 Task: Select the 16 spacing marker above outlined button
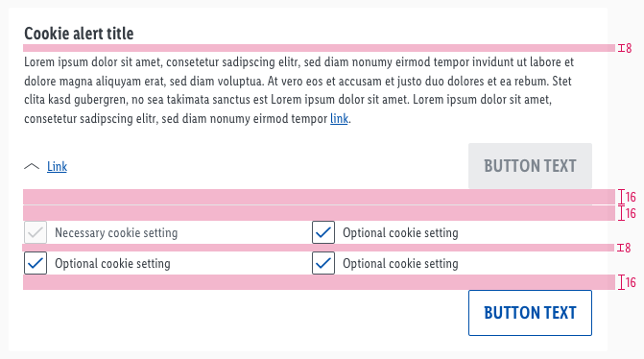627,282
